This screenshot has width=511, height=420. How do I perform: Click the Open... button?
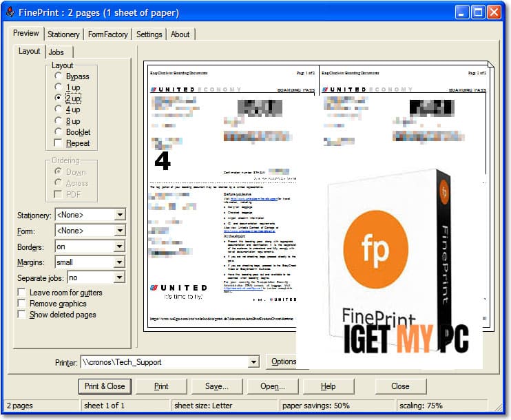tap(273, 386)
